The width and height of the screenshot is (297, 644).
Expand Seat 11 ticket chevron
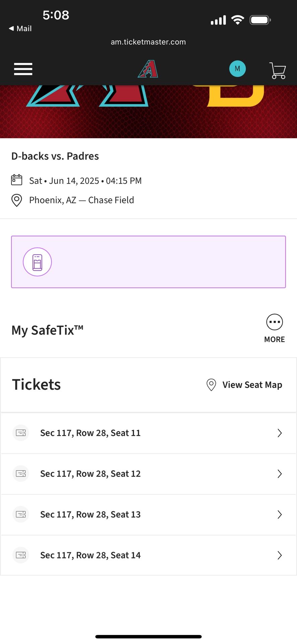point(280,433)
